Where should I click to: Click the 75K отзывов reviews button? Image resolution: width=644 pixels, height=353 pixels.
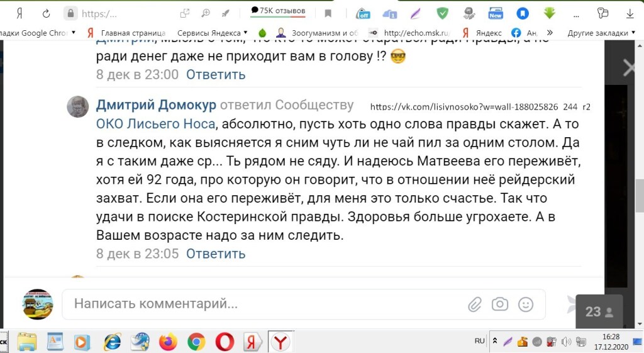[278, 11]
